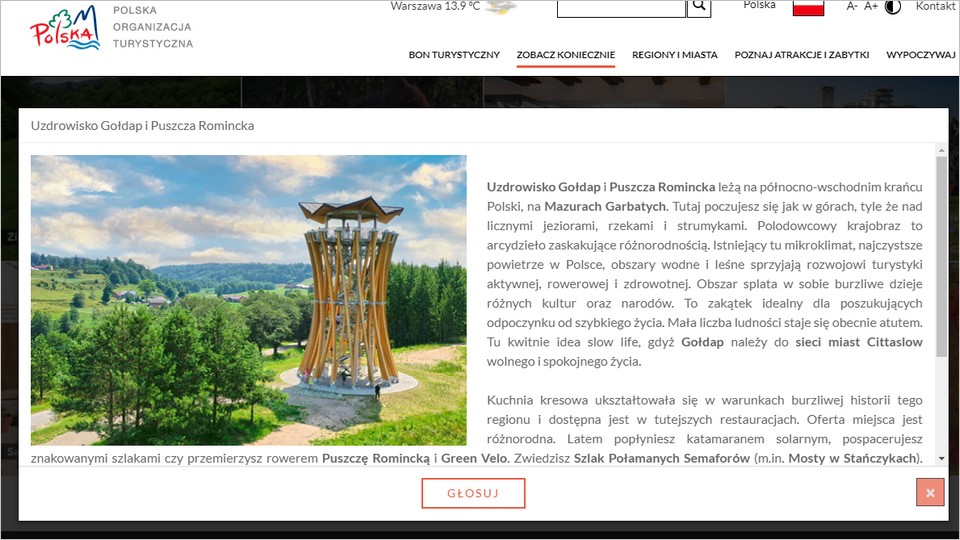
Task: Click the popup title Uzdrowisko Gołdap i Puszcza Romincka
Action: tap(143, 126)
